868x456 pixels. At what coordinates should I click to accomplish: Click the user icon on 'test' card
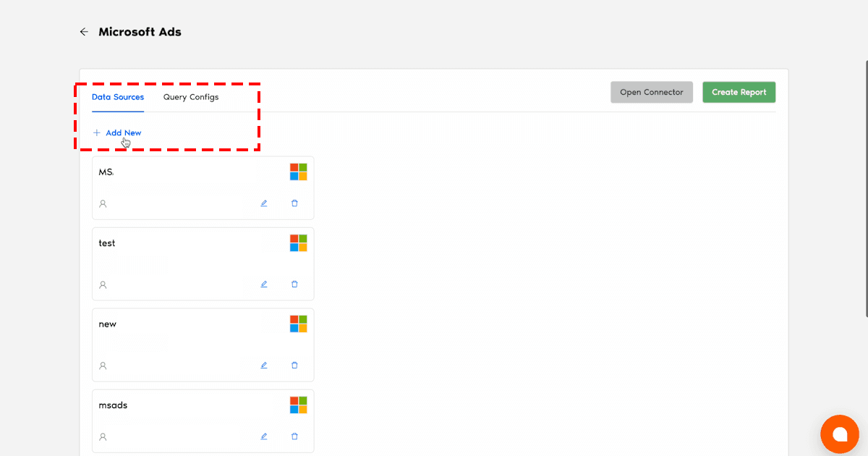click(x=103, y=285)
